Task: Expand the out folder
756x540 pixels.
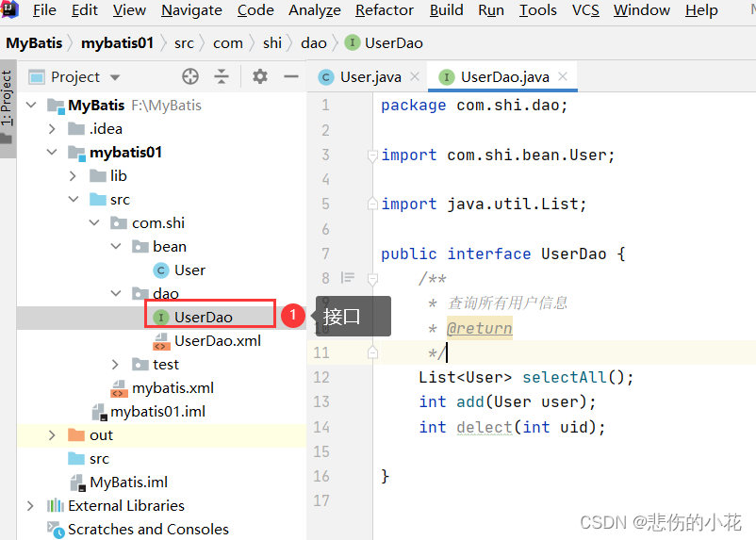Action: [x=52, y=435]
